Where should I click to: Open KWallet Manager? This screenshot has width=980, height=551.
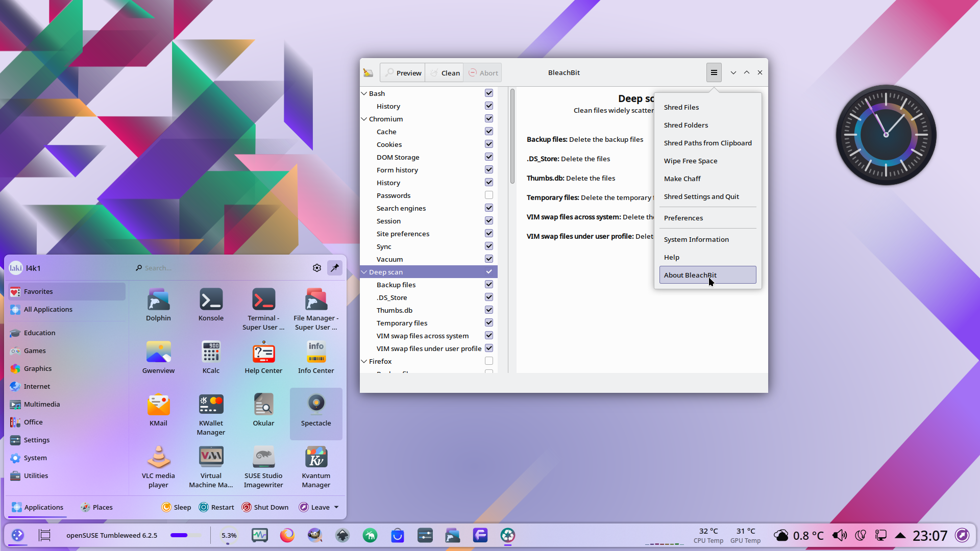(211, 414)
